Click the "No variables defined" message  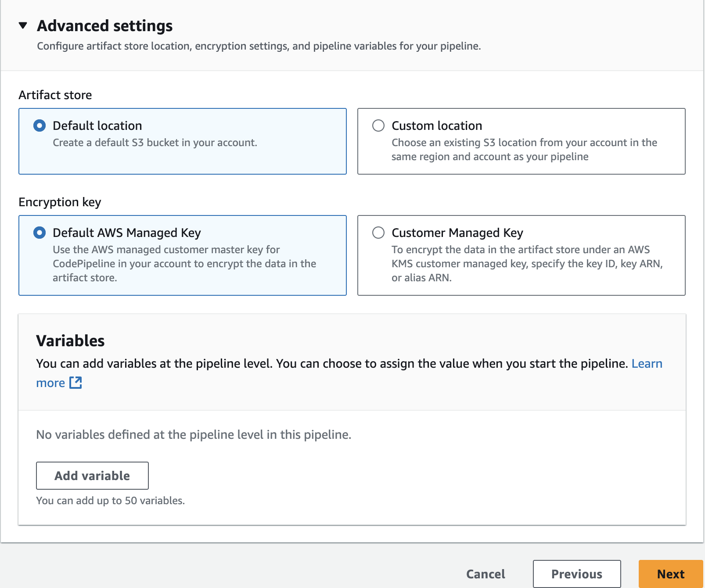click(x=194, y=435)
